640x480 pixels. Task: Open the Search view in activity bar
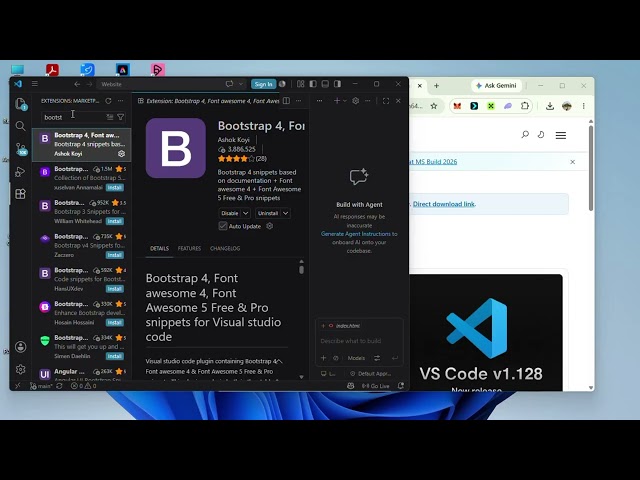(20, 126)
